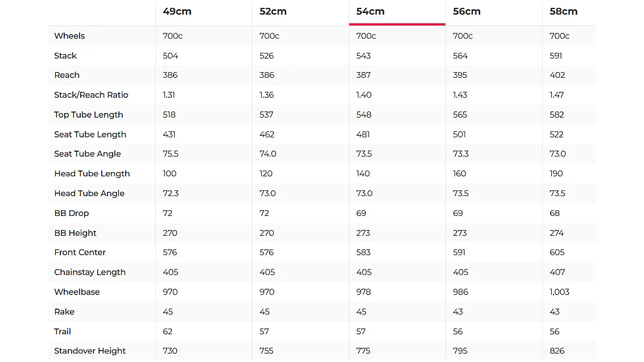Click the Wheelbase row label
644x362 pixels.
[77, 292]
